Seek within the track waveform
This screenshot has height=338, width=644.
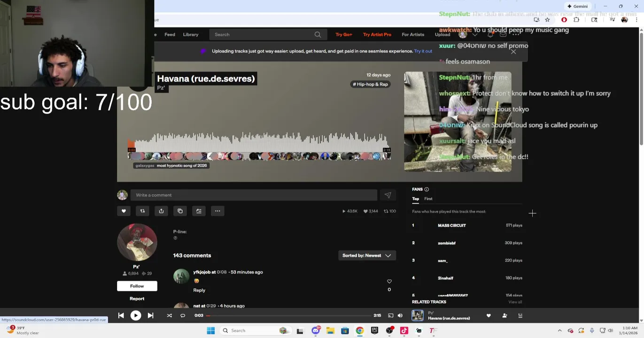point(259,142)
